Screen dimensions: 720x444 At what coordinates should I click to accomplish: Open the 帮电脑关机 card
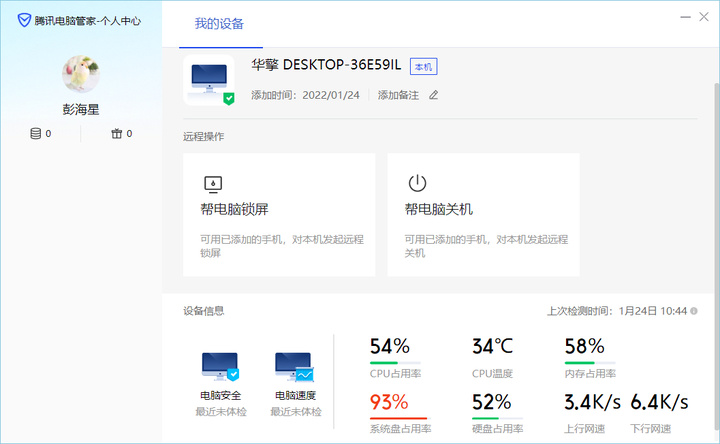pos(484,215)
